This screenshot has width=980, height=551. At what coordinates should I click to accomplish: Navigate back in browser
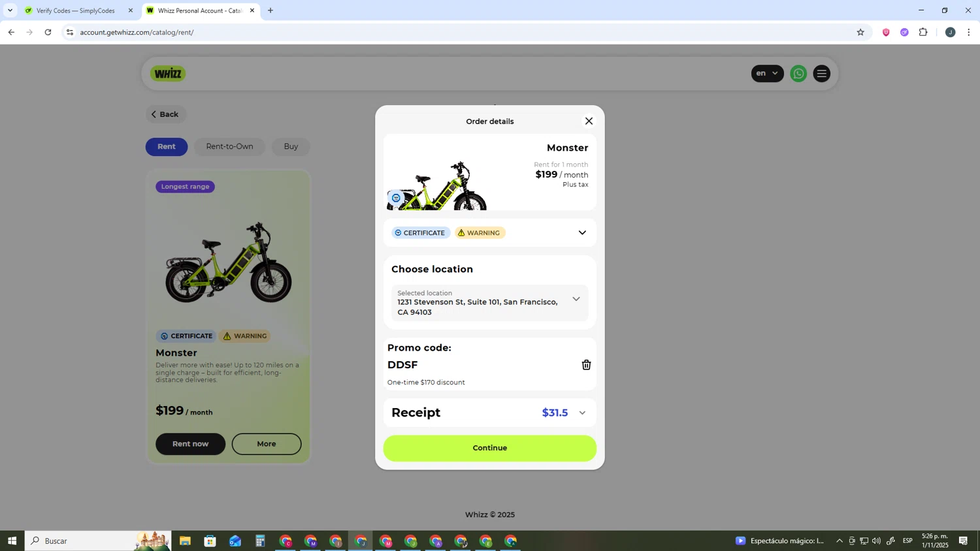coord(11,32)
